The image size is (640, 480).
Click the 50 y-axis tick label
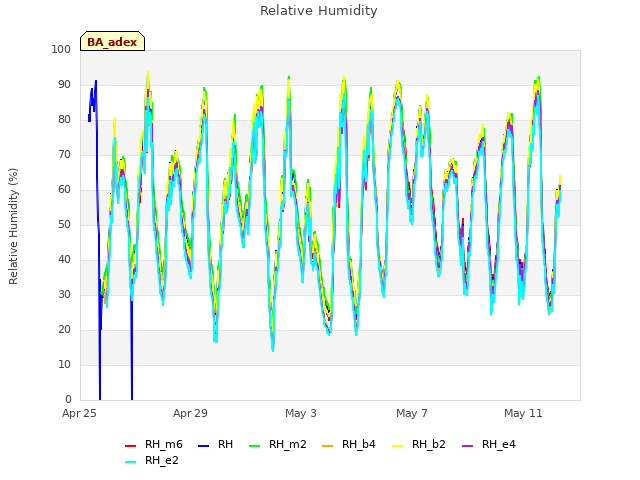tap(64, 224)
